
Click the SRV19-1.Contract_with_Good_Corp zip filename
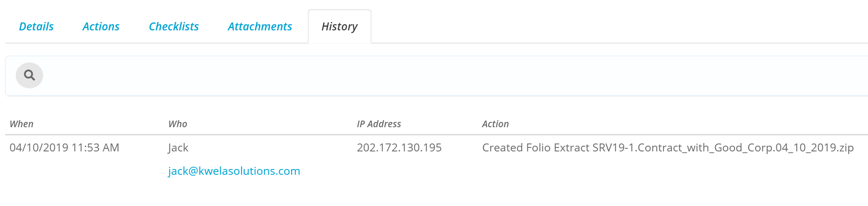[723, 147]
